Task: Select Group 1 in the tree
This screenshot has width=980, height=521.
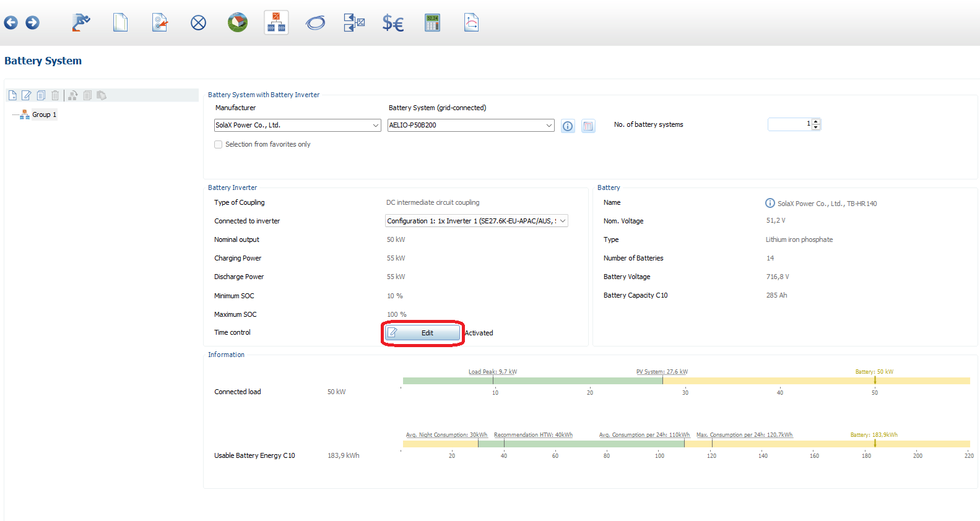Action: [x=44, y=114]
